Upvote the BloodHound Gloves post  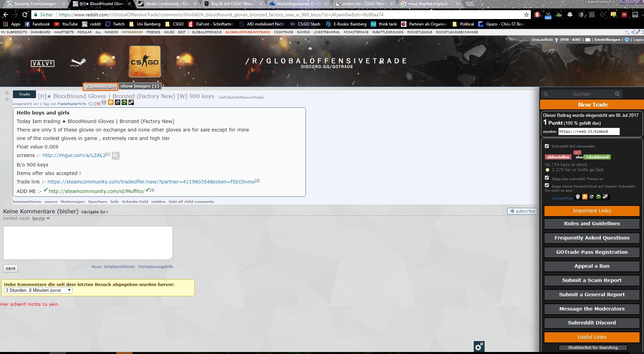(x=7, y=93)
